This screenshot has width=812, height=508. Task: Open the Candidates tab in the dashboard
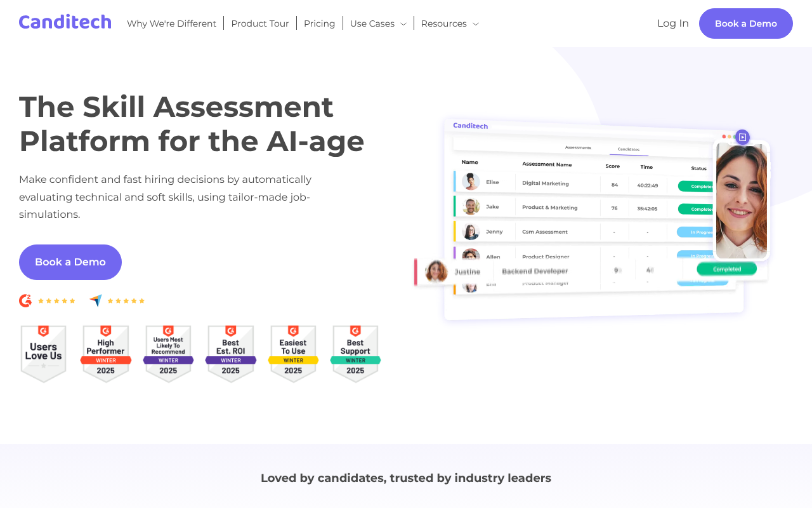[x=629, y=149]
